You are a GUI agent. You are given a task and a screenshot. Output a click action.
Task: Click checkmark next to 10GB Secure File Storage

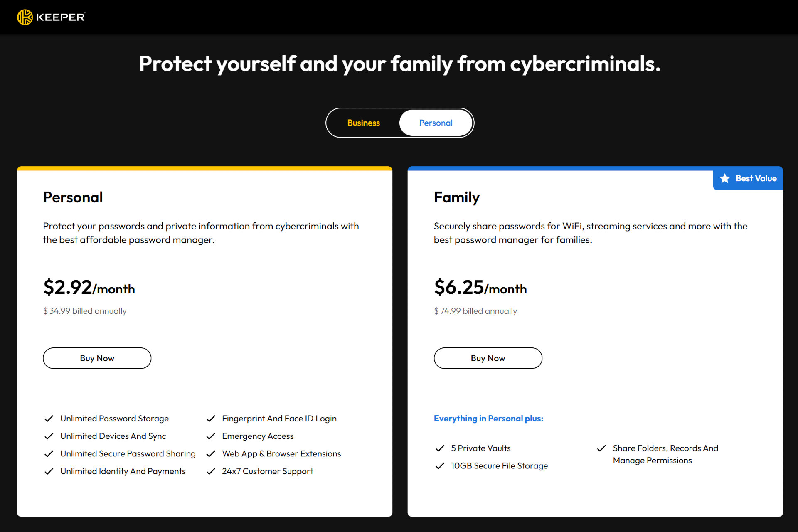440,466
